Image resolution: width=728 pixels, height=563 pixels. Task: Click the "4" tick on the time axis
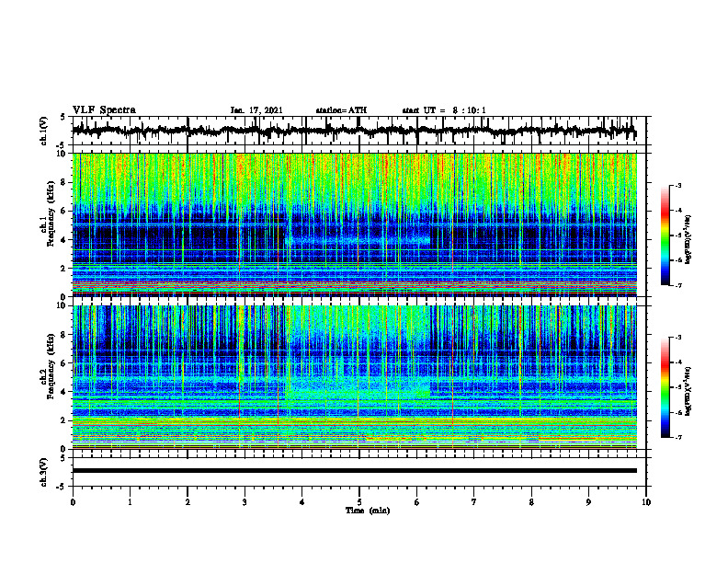(302, 502)
